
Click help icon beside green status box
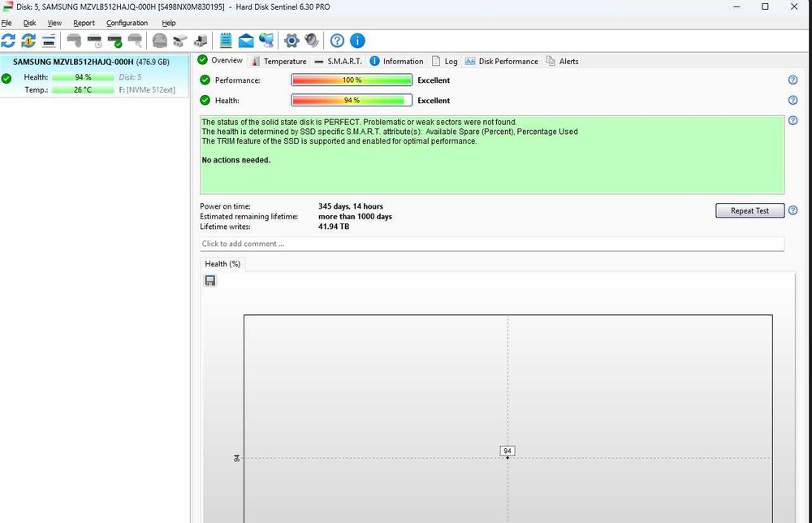(793, 120)
